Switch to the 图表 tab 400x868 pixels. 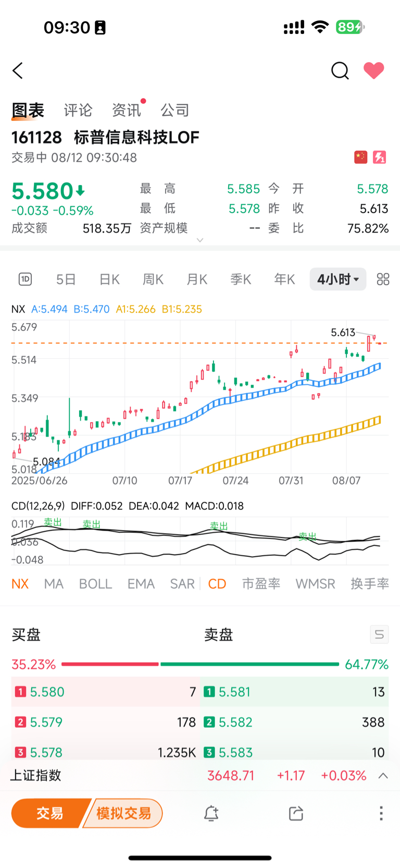(x=28, y=110)
